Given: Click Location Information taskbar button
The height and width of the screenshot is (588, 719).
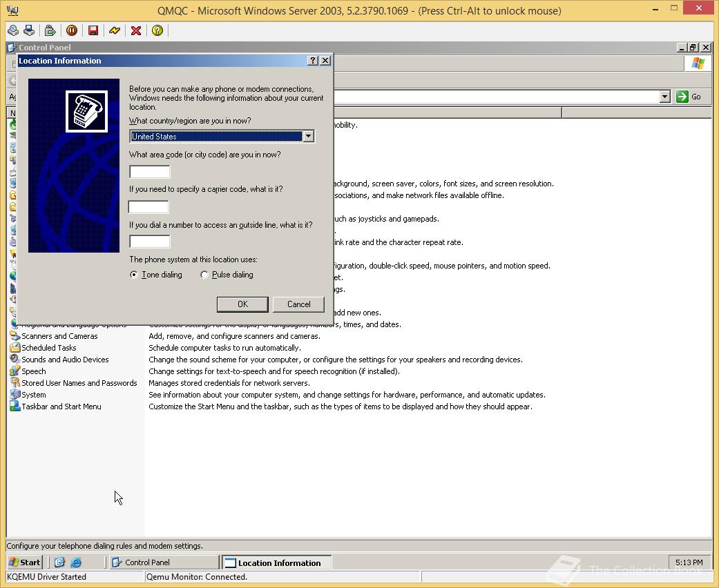Looking at the screenshot, I should (277, 562).
